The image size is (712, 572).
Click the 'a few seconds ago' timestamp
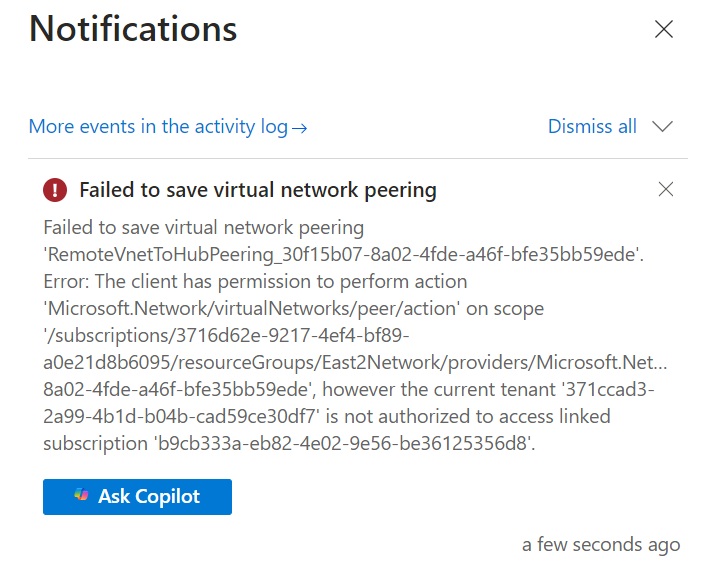(x=601, y=545)
